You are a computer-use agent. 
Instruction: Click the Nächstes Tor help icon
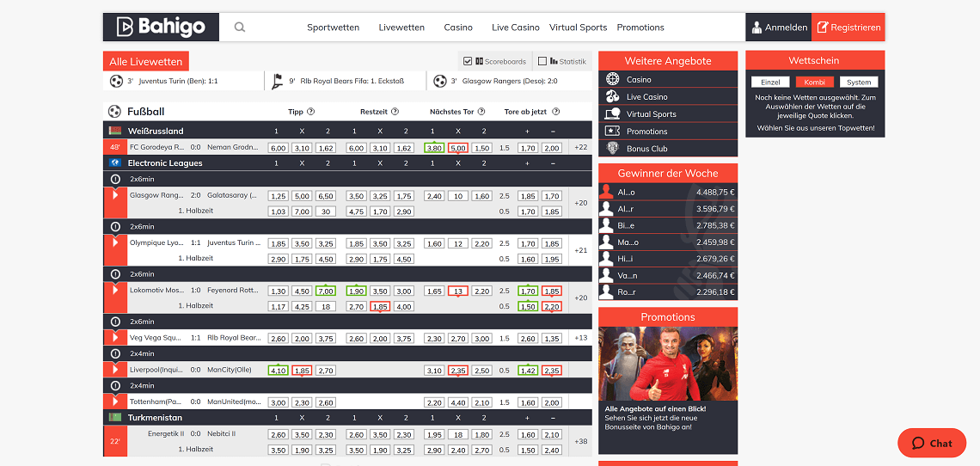pos(481,112)
